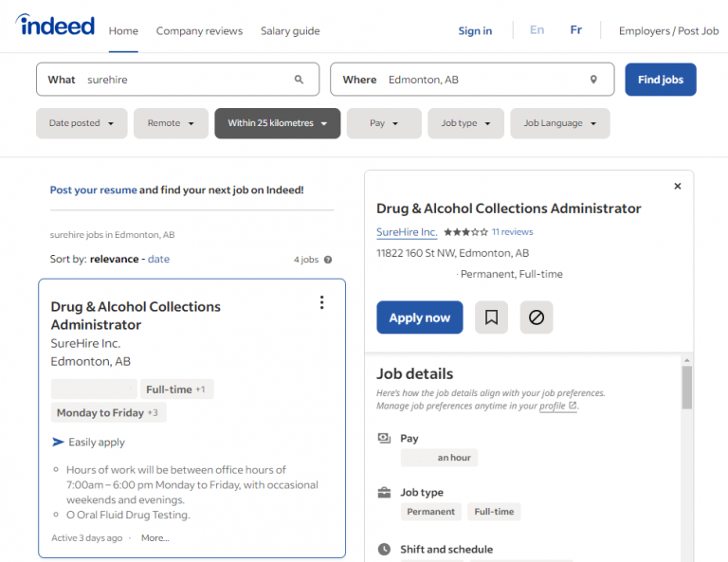Click the Post your resume link

point(93,190)
